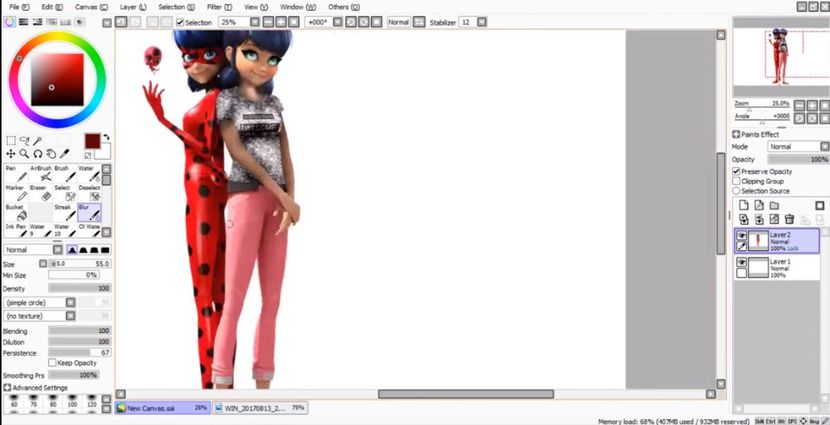This screenshot has width=830, height=425.
Task: Check the Keep Opacity option
Action: click(x=52, y=363)
